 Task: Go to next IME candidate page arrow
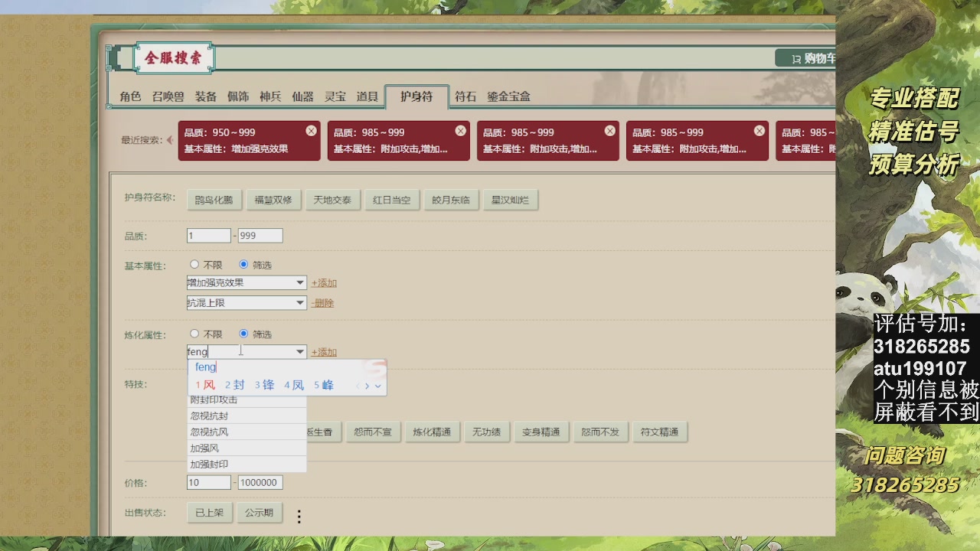point(367,386)
